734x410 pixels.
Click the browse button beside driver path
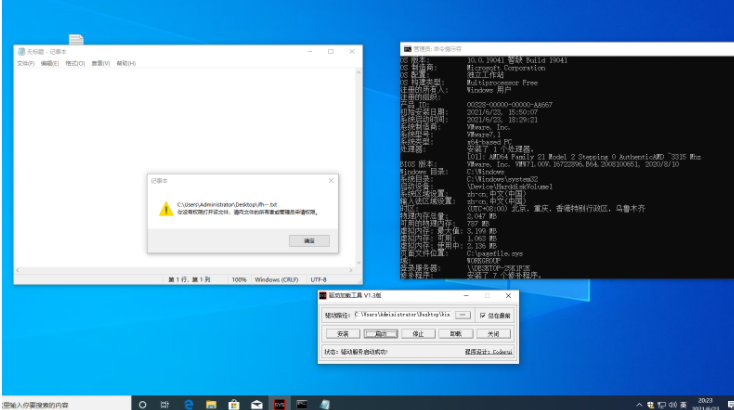462,315
